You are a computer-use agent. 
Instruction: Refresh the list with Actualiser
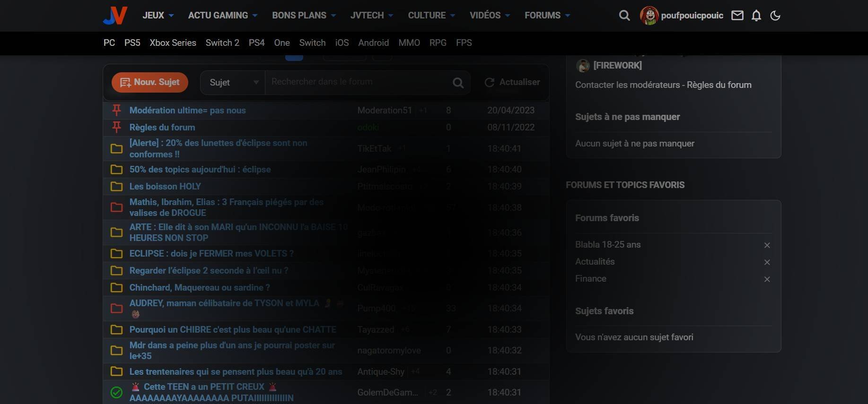pos(512,82)
